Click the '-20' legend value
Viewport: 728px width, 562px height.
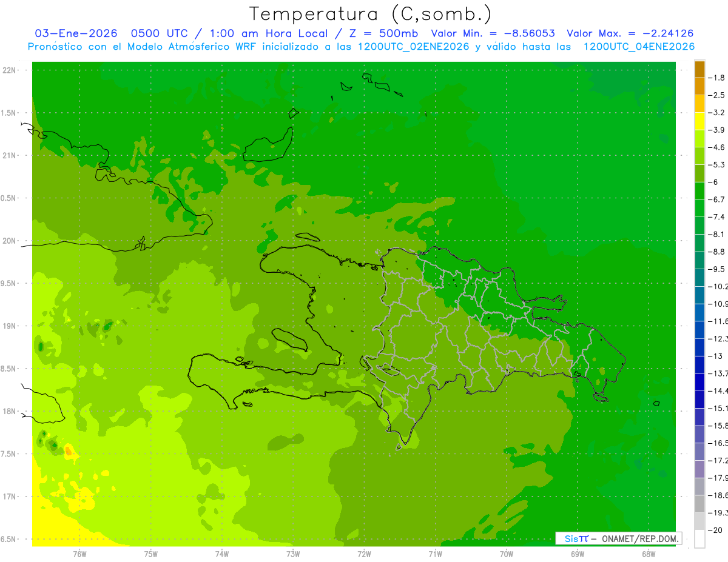coord(716,530)
